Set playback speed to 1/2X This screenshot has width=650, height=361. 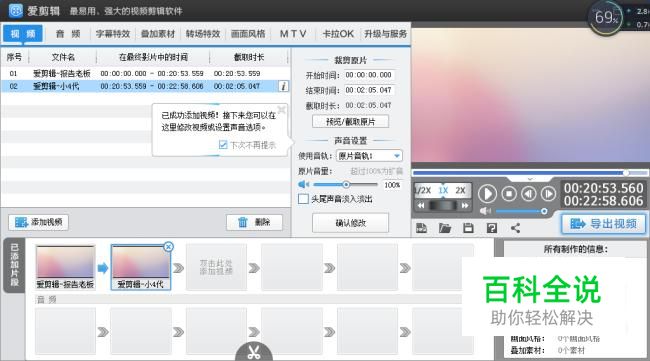point(423,191)
